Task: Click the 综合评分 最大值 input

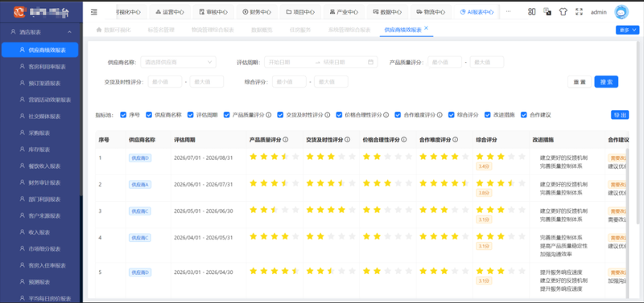Action: [331, 82]
